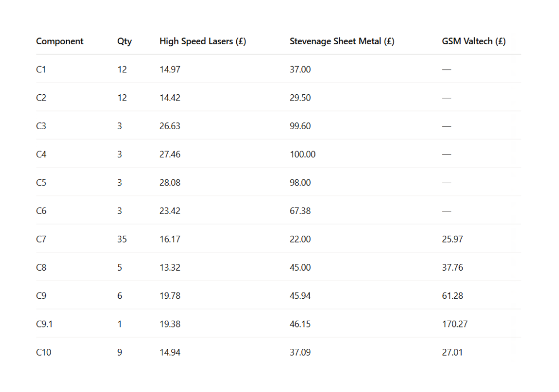This screenshot has height=392, width=559.
Task: Select the C1 component cell
Action: [x=41, y=70]
